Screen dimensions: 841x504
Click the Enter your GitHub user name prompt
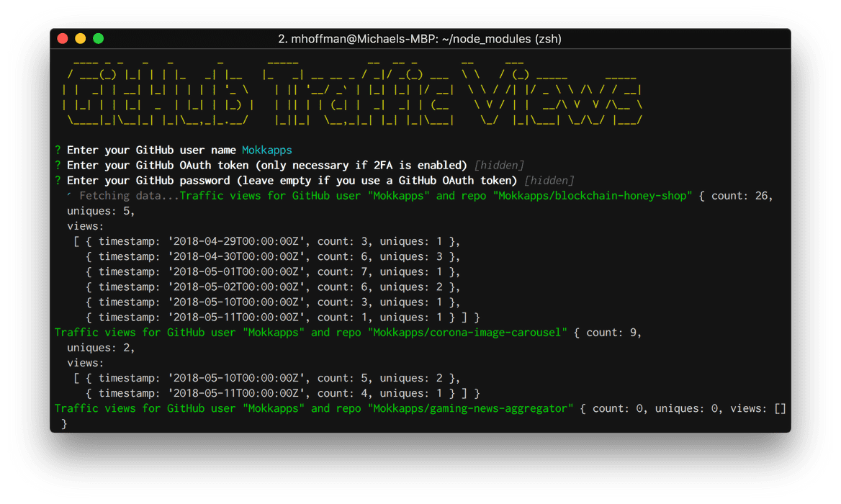click(151, 150)
